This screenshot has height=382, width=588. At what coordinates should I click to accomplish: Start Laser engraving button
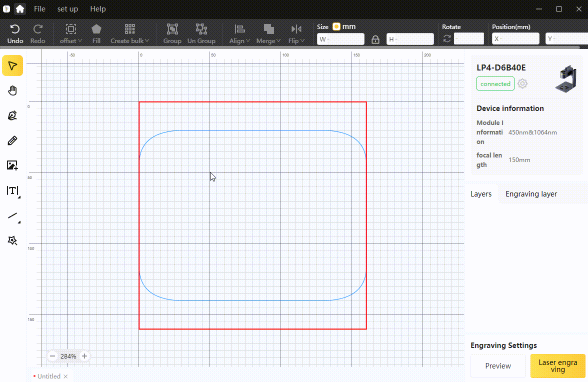[557, 366]
